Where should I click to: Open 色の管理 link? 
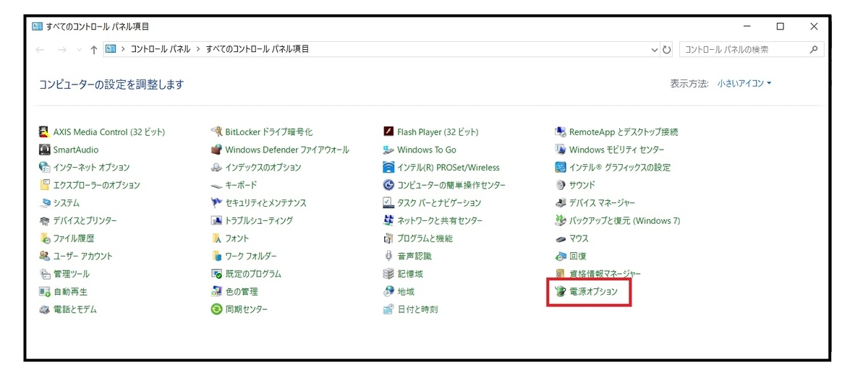(x=242, y=292)
